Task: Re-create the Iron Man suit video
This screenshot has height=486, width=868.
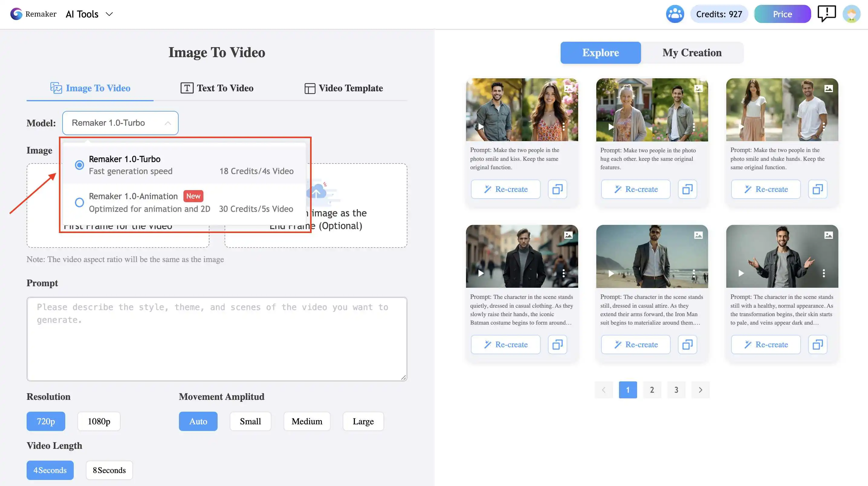Action: click(x=636, y=345)
